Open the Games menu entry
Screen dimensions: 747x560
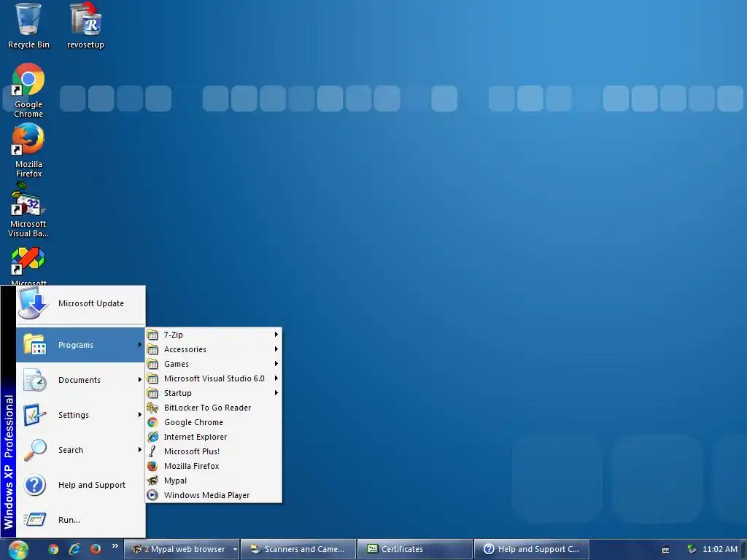pyautogui.click(x=214, y=364)
